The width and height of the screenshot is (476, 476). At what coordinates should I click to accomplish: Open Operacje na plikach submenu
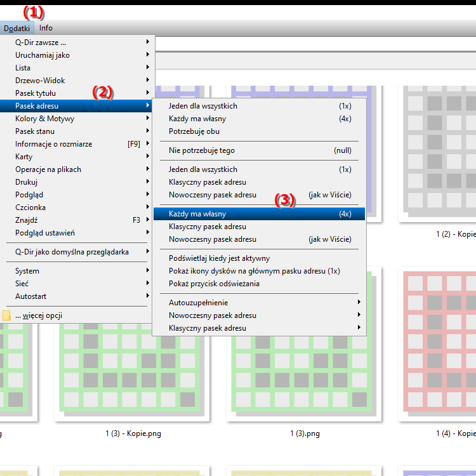pos(77,169)
